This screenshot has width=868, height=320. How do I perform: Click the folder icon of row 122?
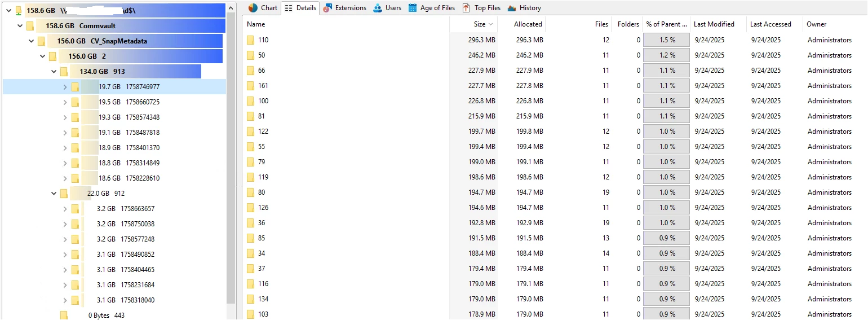tap(251, 131)
